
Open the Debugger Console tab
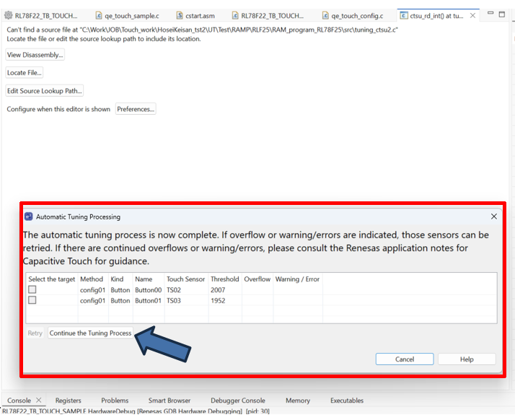point(238,401)
